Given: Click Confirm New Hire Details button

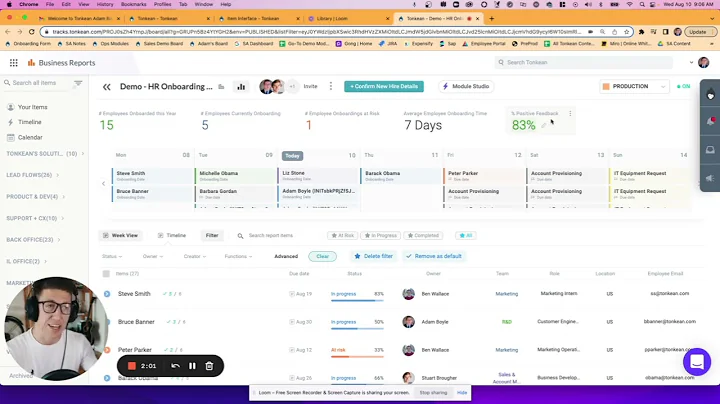Looking at the screenshot, I should tap(384, 86).
